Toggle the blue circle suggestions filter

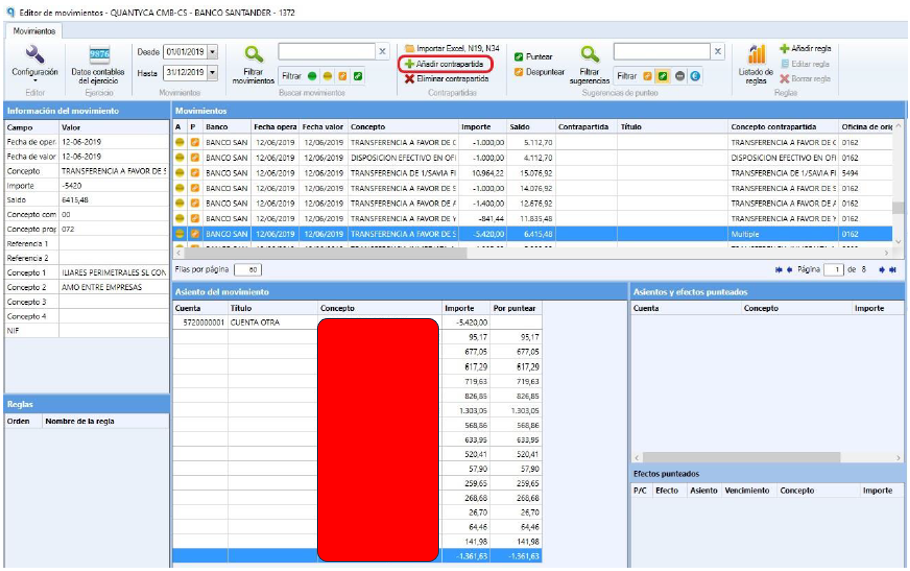695,76
